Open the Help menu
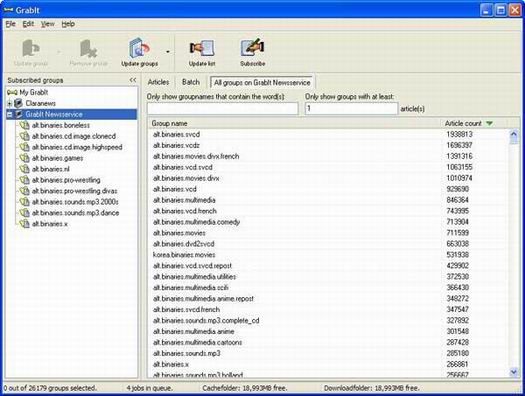Screen dimensions: 525x396 coord(68,24)
